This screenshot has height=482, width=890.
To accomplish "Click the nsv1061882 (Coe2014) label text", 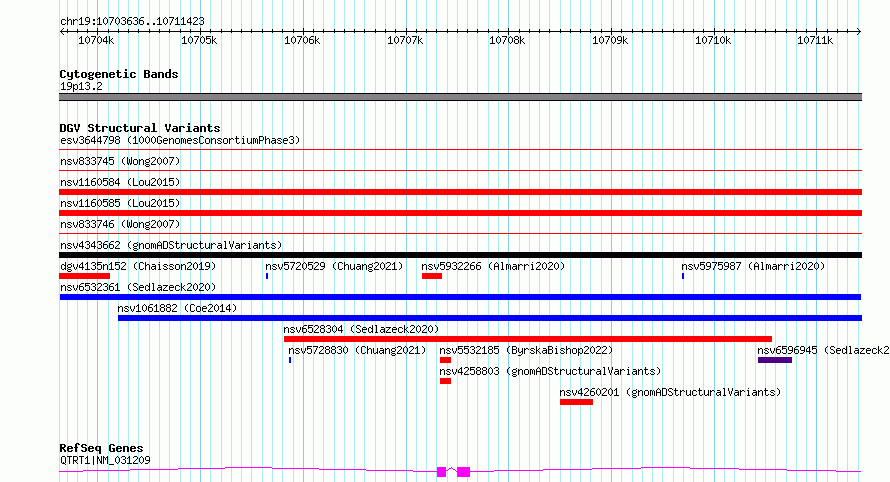I will click(177, 308).
